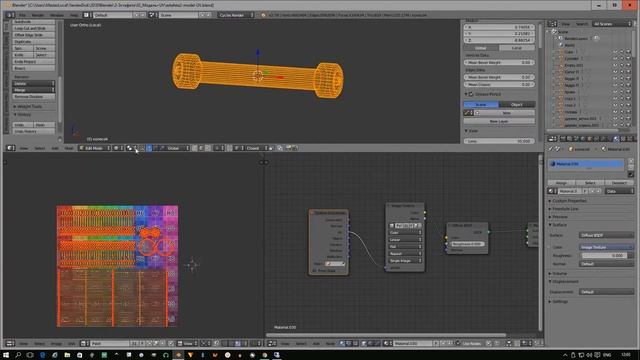Open the Edit Mode dropdown
Viewport: 640px width, 360px height.
[x=95, y=148]
